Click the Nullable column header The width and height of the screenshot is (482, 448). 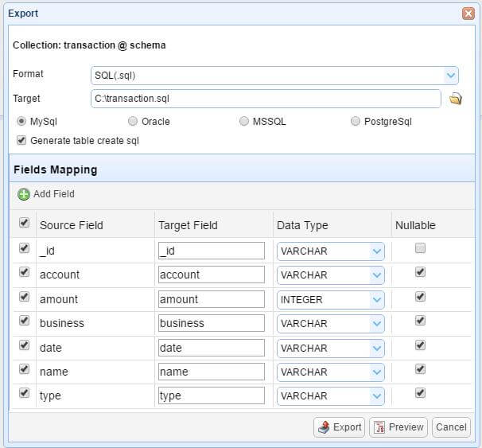pos(433,224)
